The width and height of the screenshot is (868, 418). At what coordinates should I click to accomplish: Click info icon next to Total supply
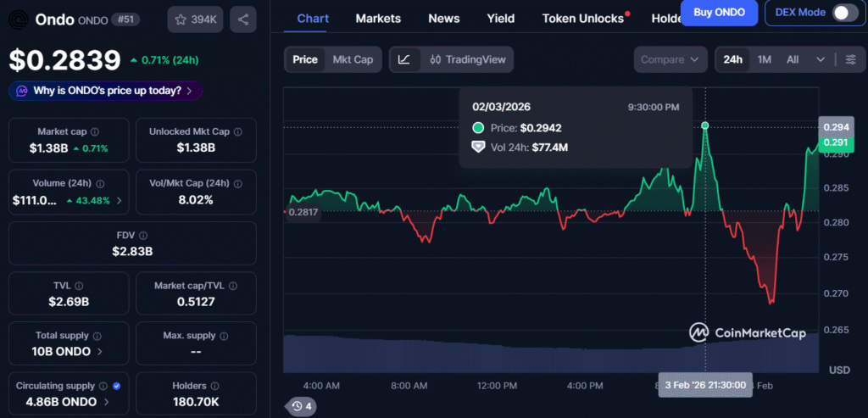[x=97, y=336]
